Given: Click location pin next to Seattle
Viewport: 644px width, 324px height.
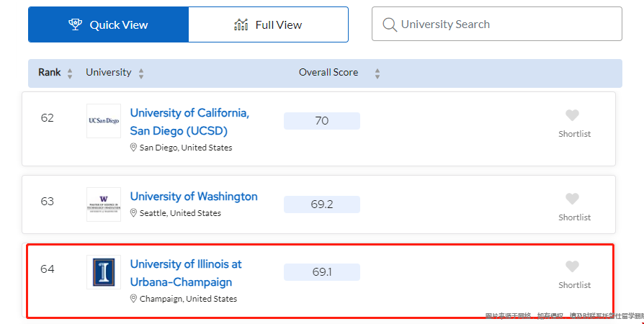Looking at the screenshot, I should [x=133, y=212].
